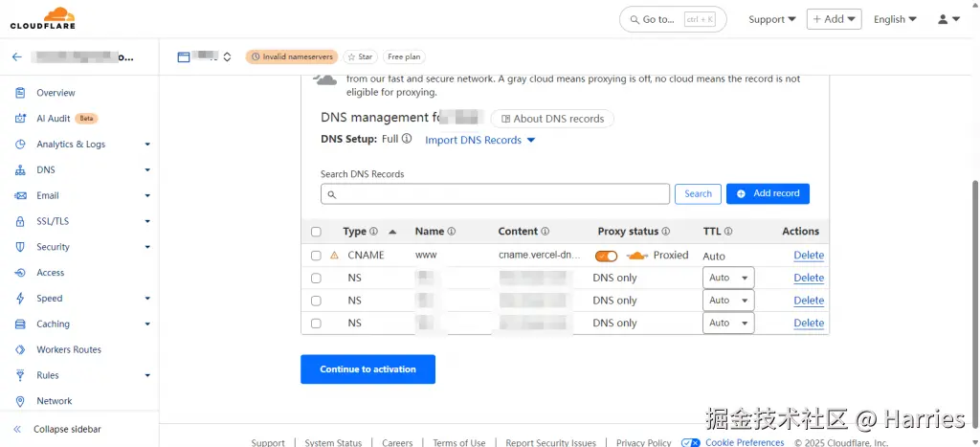Focus the Search DNS Records input field
This screenshot has width=980, height=447.
pos(495,193)
